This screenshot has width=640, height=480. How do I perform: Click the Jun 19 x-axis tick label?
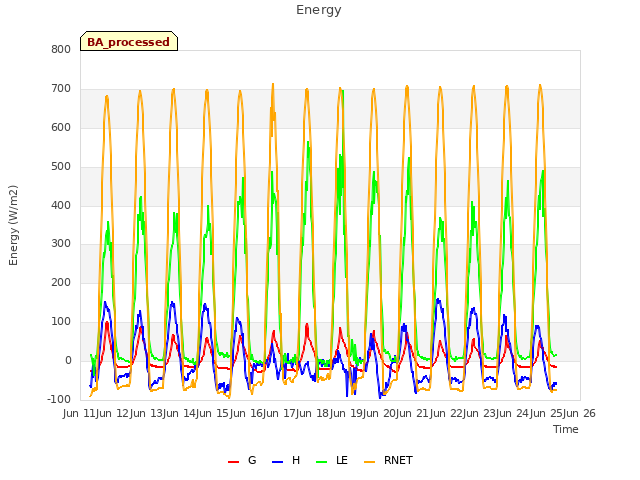tap(347, 413)
